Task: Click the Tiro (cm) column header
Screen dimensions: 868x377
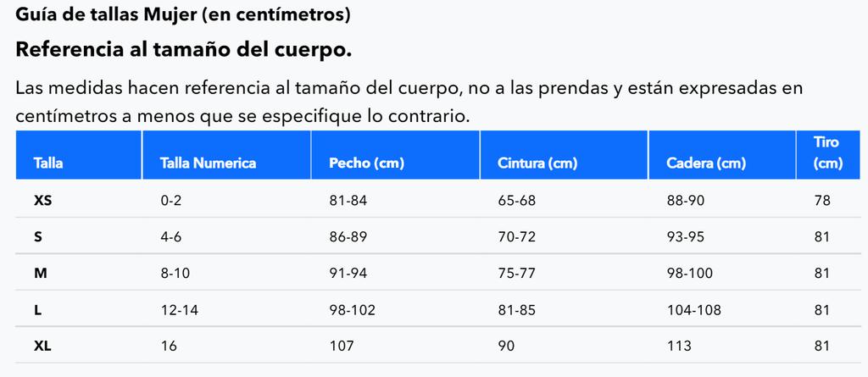Action: [826, 152]
